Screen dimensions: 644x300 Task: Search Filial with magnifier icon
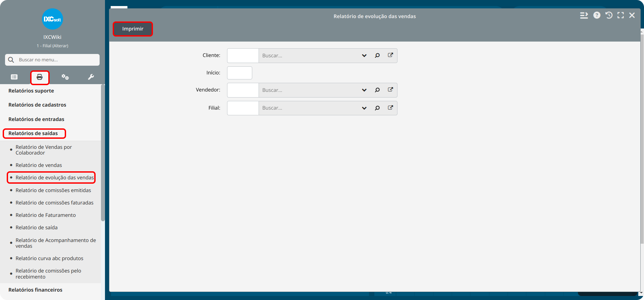(x=377, y=108)
